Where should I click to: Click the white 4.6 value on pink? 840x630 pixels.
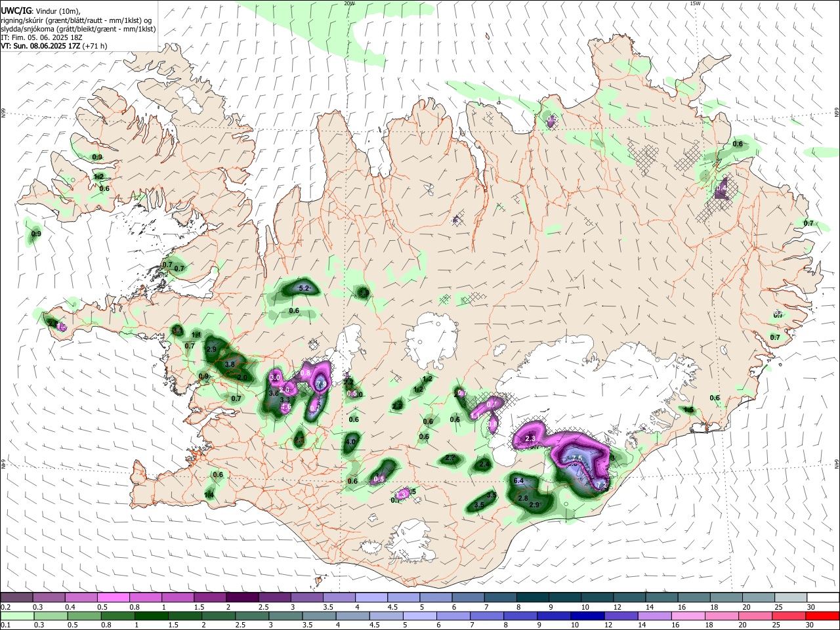click(x=285, y=407)
